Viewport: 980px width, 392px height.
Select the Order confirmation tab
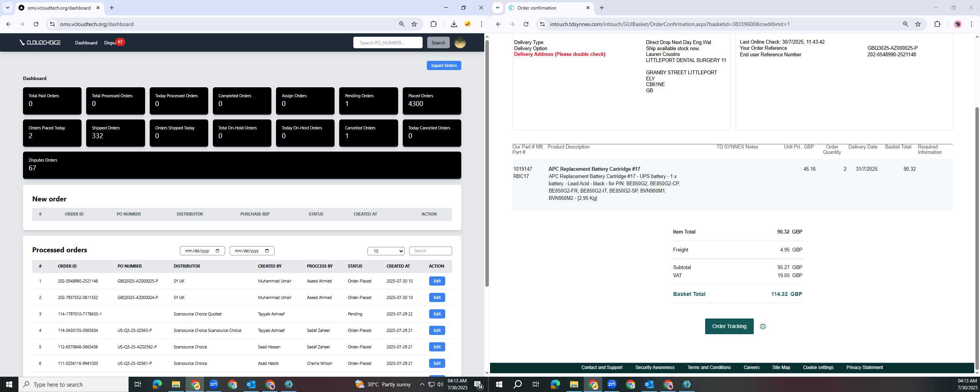(x=549, y=8)
